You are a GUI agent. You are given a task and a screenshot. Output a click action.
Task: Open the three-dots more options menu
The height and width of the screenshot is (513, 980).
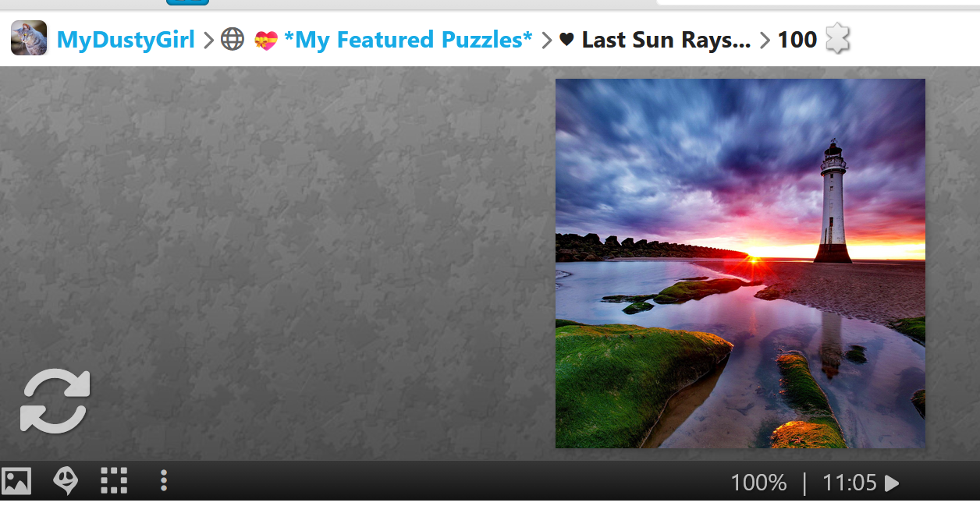click(163, 480)
